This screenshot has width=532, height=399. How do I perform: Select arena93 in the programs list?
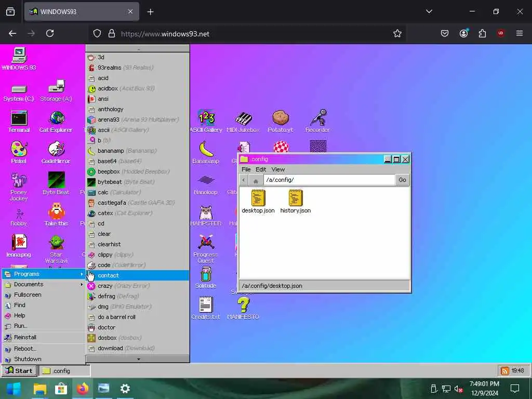[x=138, y=119]
